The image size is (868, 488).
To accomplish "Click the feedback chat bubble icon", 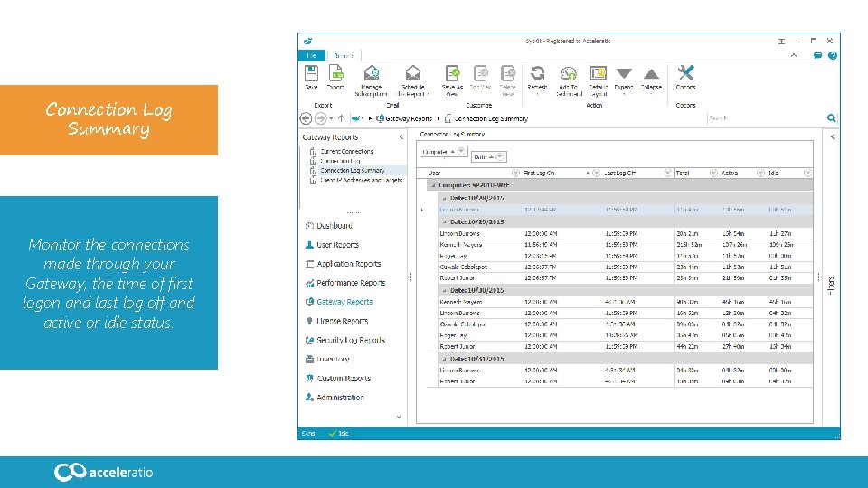I will coord(817,55).
